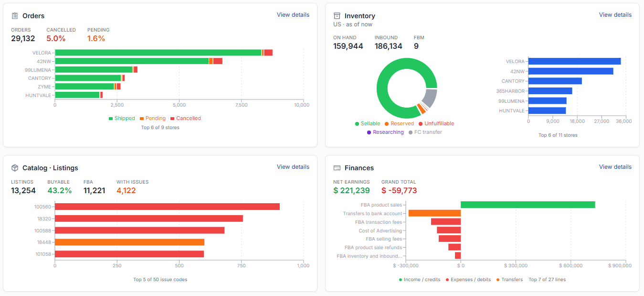644x296 pixels.
Task: Toggle the Researching legend entry
Action: click(385, 132)
